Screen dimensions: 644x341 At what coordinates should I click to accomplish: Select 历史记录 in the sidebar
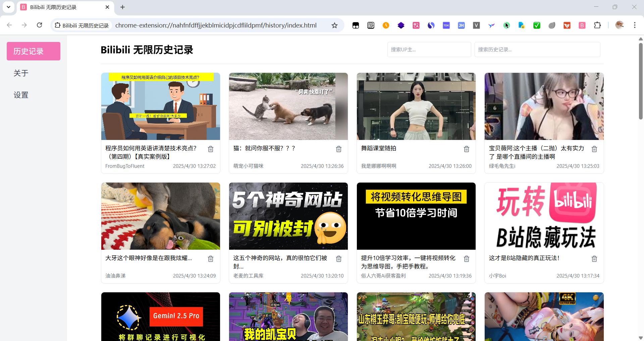pos(33,51)
